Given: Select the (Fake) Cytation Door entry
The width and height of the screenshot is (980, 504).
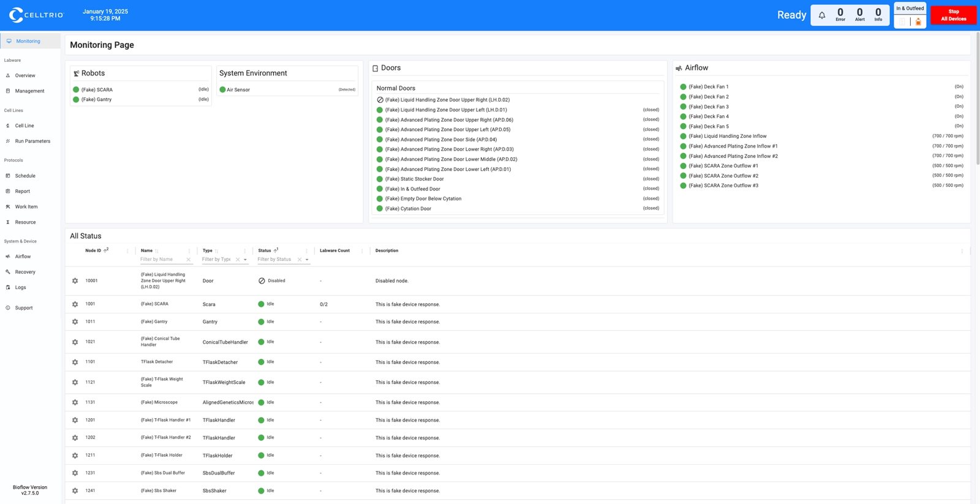Looking at the screenshot, I should (408, 209).
